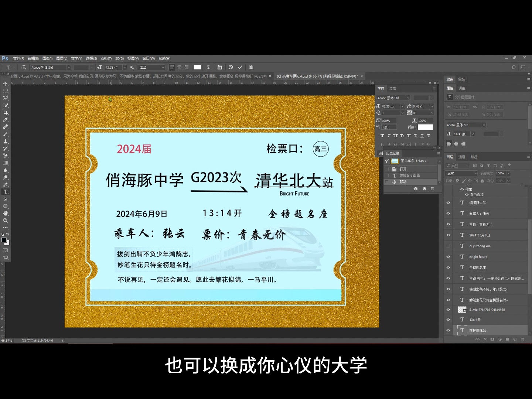
Task: Switch to the 段落 (Paragraph) panel tab
Action: (393, 88)
